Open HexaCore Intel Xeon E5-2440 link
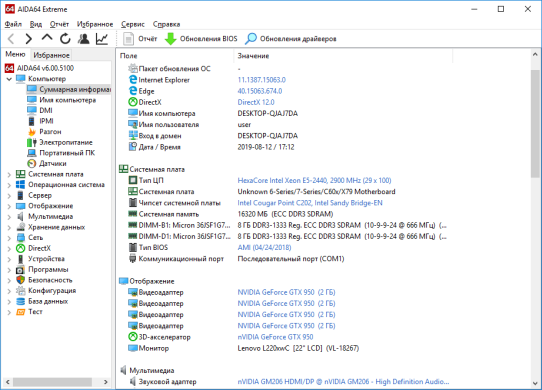This screenshot has width=542, height=390. 314,180
